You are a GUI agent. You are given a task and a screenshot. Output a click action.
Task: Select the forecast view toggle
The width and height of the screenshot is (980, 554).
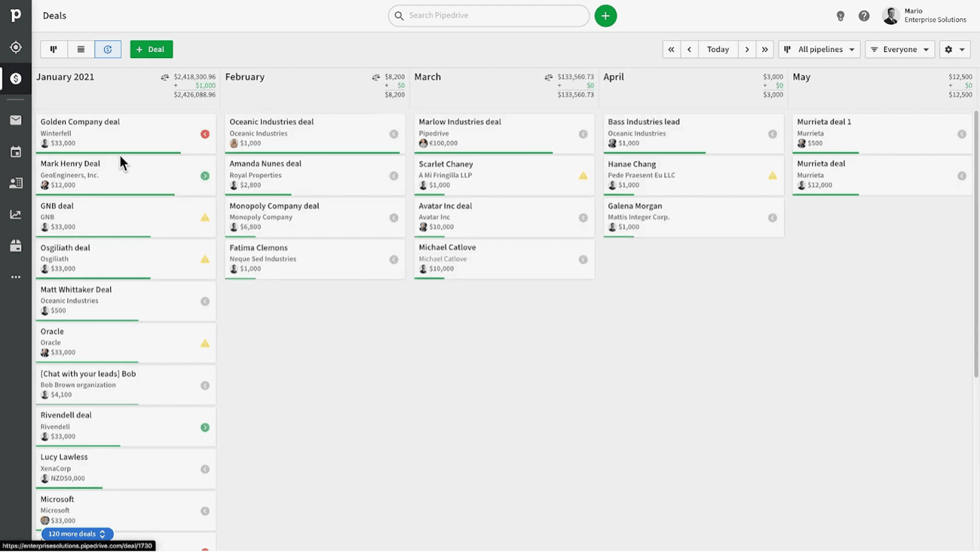click(108, 49)
